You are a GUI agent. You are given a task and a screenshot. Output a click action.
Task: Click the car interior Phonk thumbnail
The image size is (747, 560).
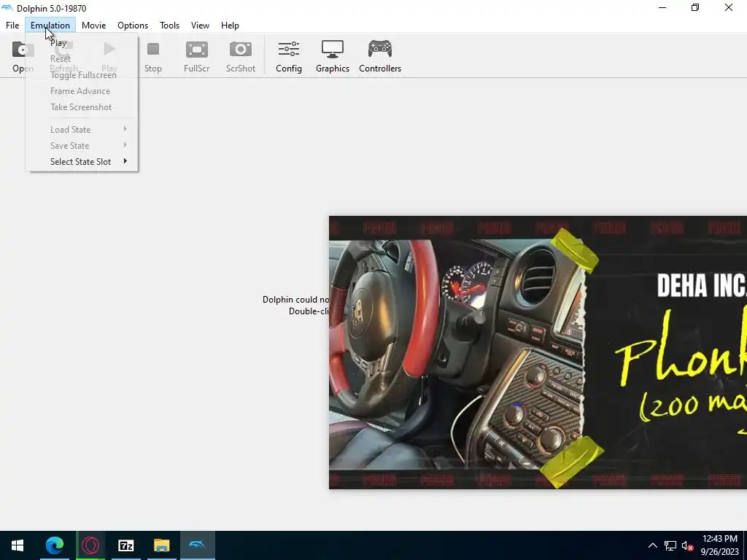(538, 352)
